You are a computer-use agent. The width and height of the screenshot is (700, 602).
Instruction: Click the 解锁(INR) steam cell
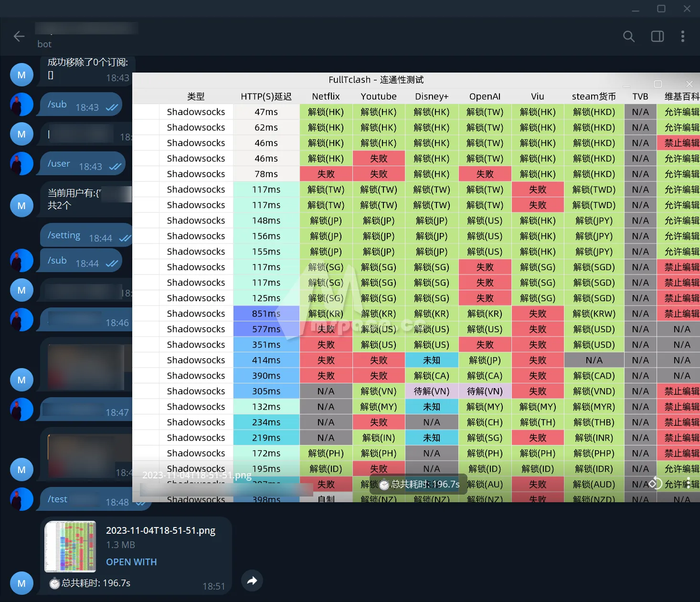pyautogui.click(x=594, y=438)
